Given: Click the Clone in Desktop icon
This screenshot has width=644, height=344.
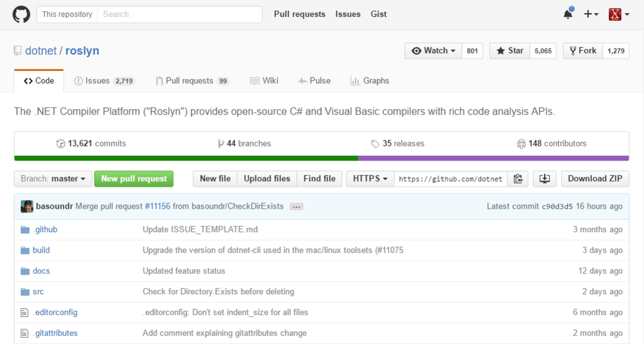Looking at the screenshot, I should click(544, 179).
